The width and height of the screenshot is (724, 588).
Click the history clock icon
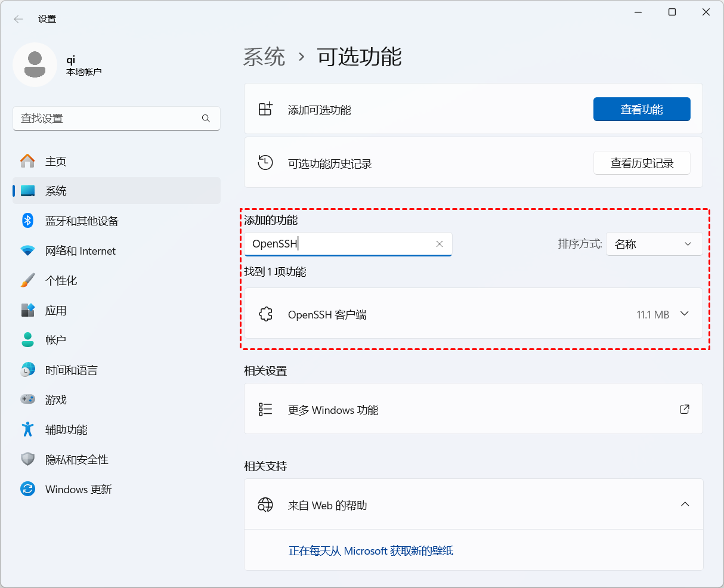click(x=265, y=162)
